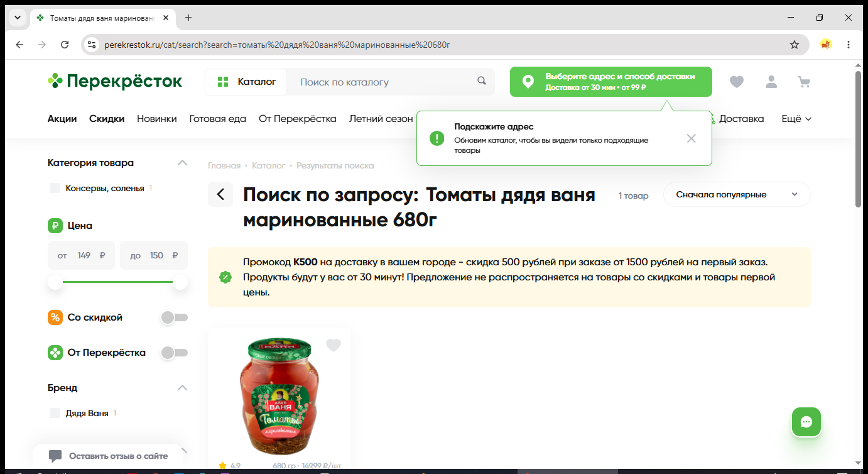Add the tomato product to favorites
This screenshot has height=474, width=868.
[334, 345]
